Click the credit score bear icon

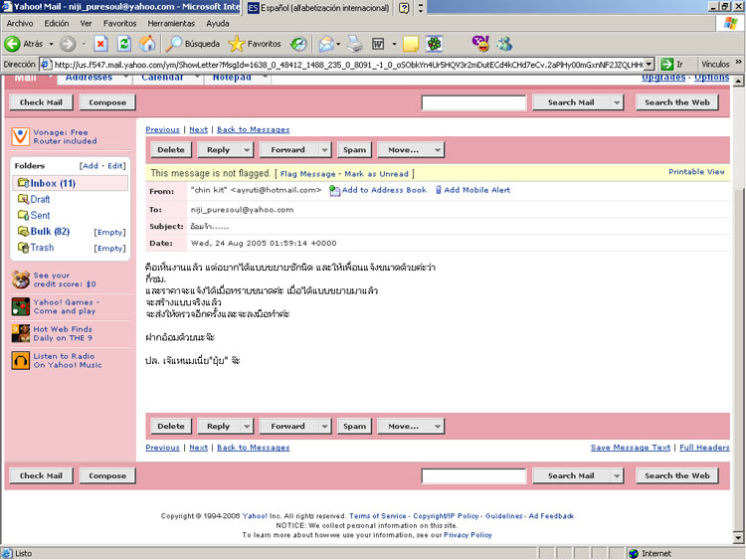coord(21,280)
